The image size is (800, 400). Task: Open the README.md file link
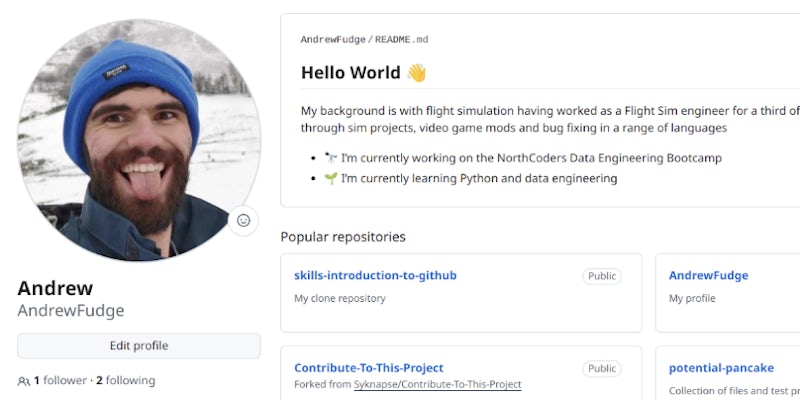[402, 39]
